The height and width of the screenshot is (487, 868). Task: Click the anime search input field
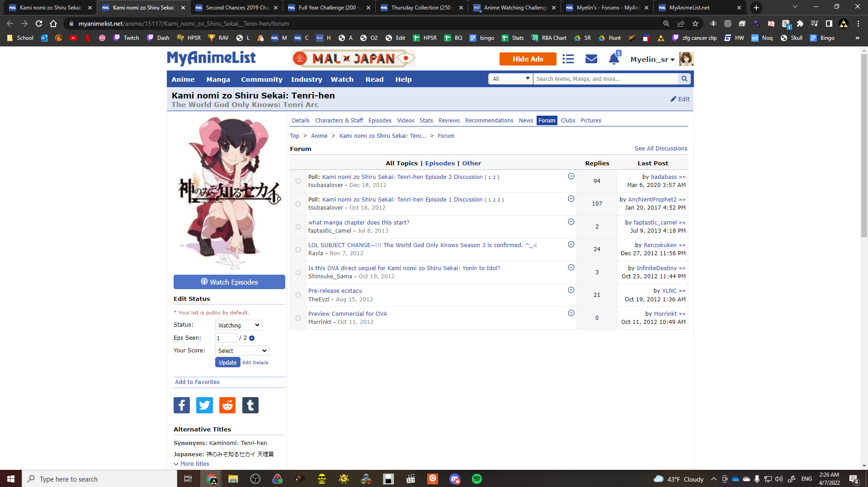pos(606,79)
